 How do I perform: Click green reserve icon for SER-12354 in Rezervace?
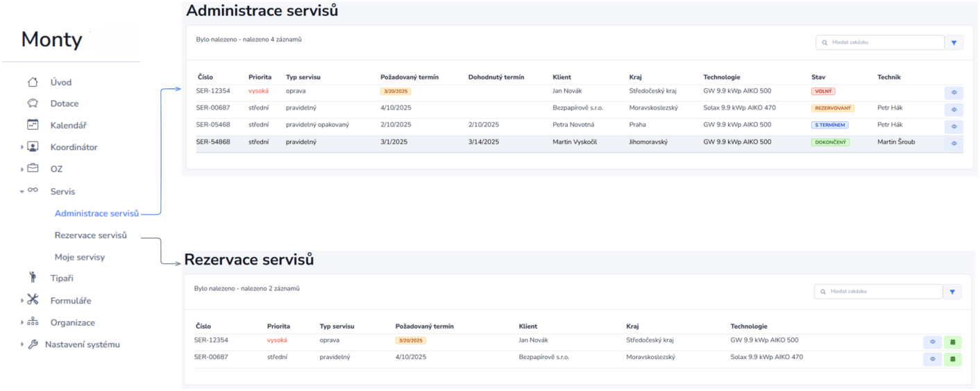point(953,342)
